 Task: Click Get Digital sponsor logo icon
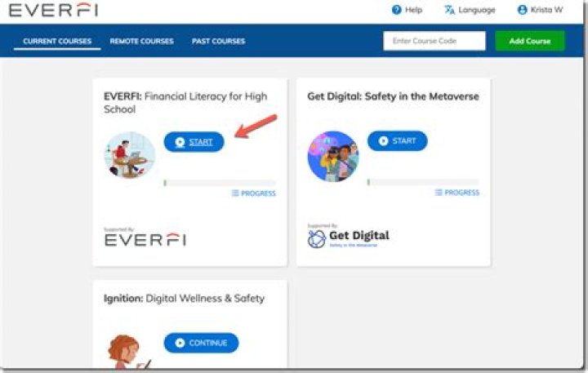(317, 239)
